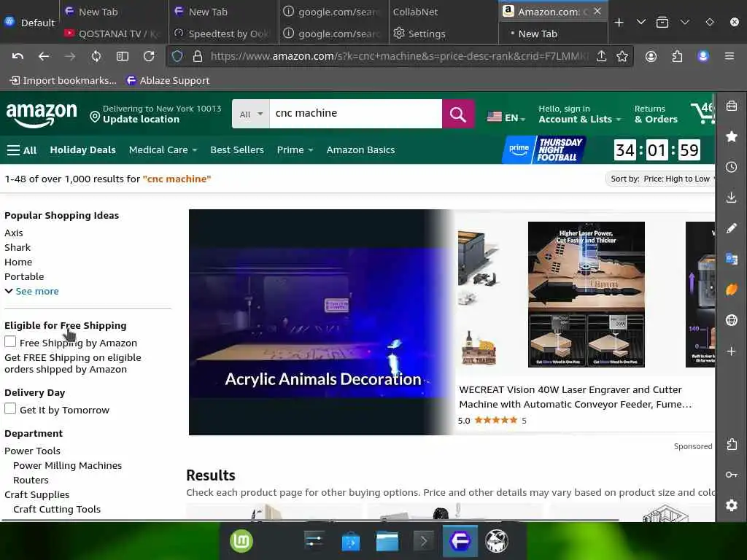Open the Ablaze Support bookmark

pos(168,80)
